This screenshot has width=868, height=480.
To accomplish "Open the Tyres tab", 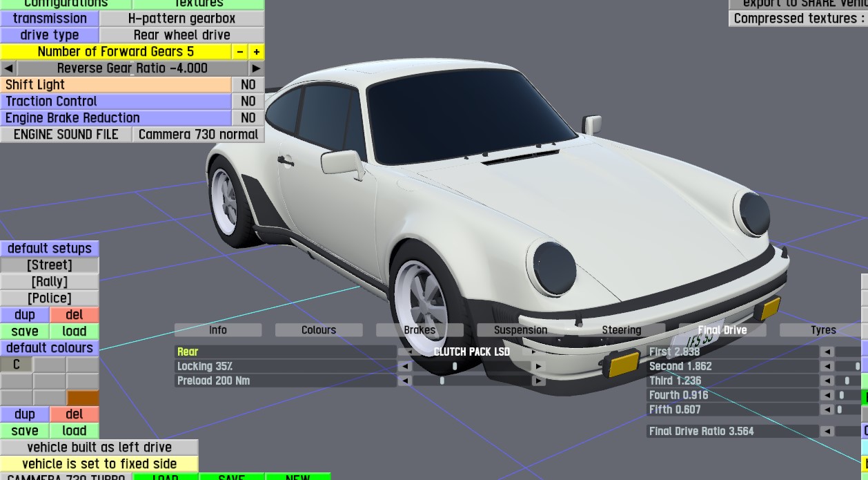I will point(823,330).
